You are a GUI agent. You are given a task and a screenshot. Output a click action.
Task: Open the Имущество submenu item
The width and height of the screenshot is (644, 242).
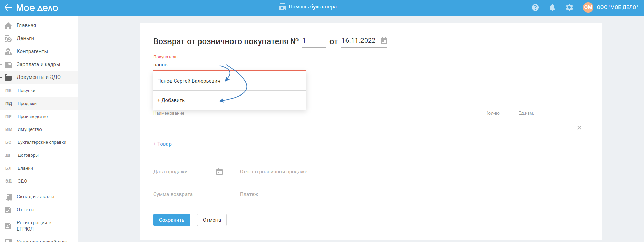click(30, 129)
